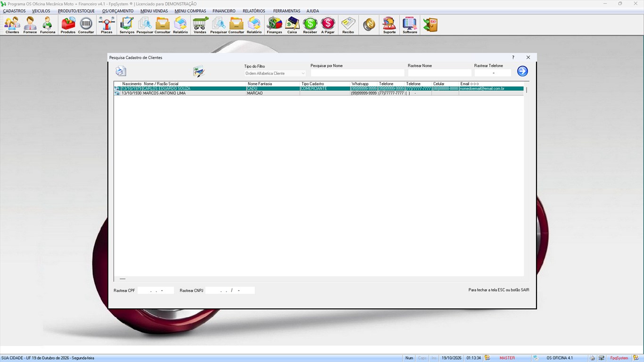Click MASTER in the status bar
Image resolution: width=644 pixels, height=362 pixels.
coord(507,358)
